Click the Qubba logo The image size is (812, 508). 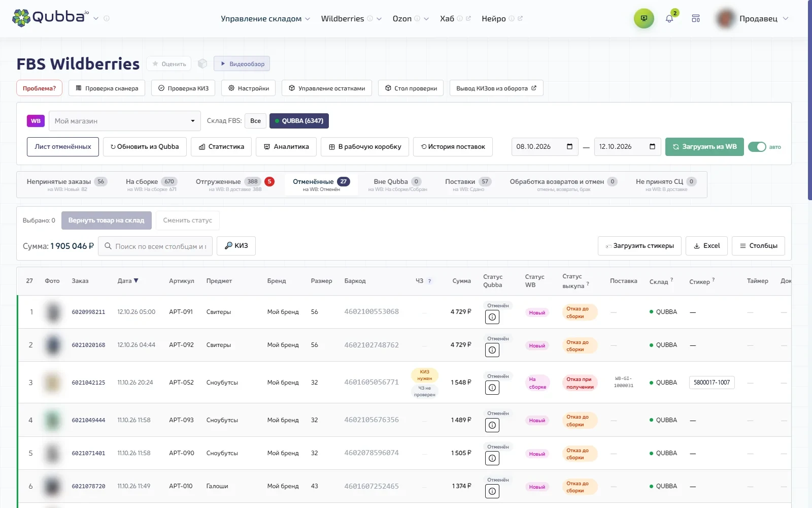(x=50, y=18)
